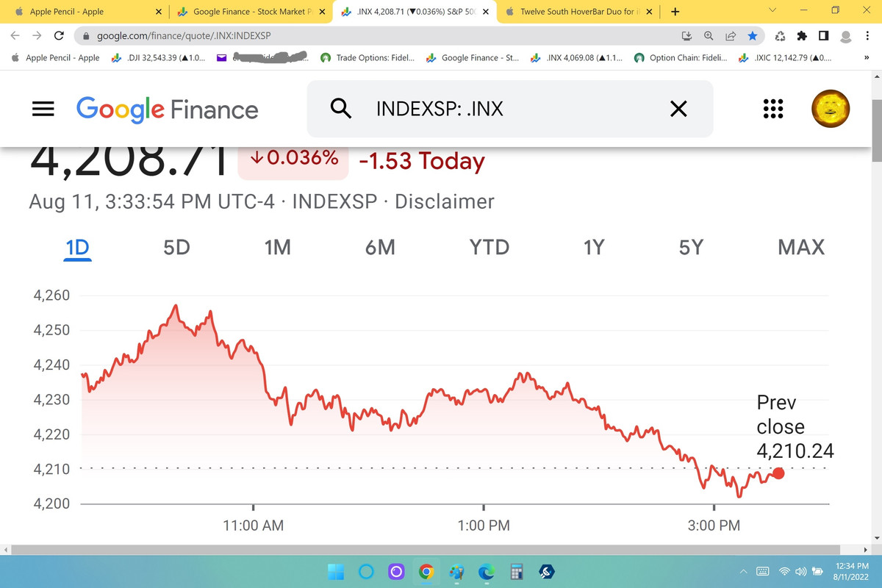Switch chart to 1M range
The image size is (882, 588).
(x=277, y=248)
